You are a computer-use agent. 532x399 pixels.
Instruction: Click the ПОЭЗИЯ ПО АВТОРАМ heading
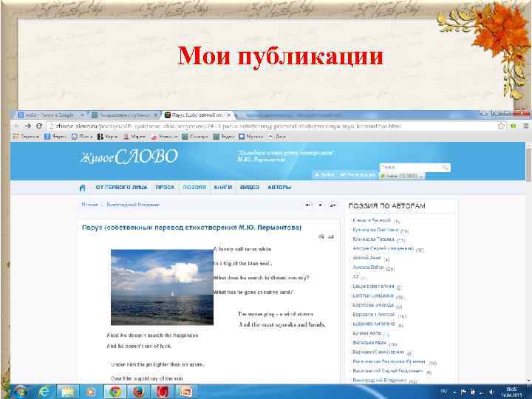[x=386, y=206]
